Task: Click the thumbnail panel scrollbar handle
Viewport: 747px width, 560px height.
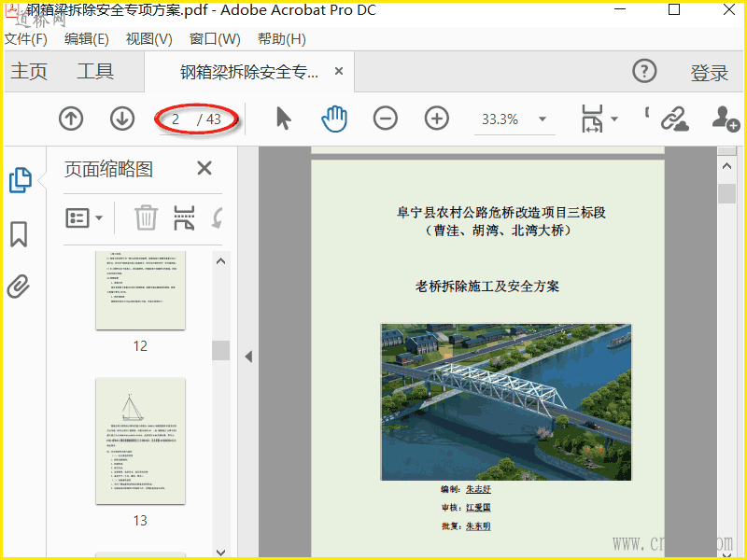Action: pyautogui.click(x=220, y=351)
